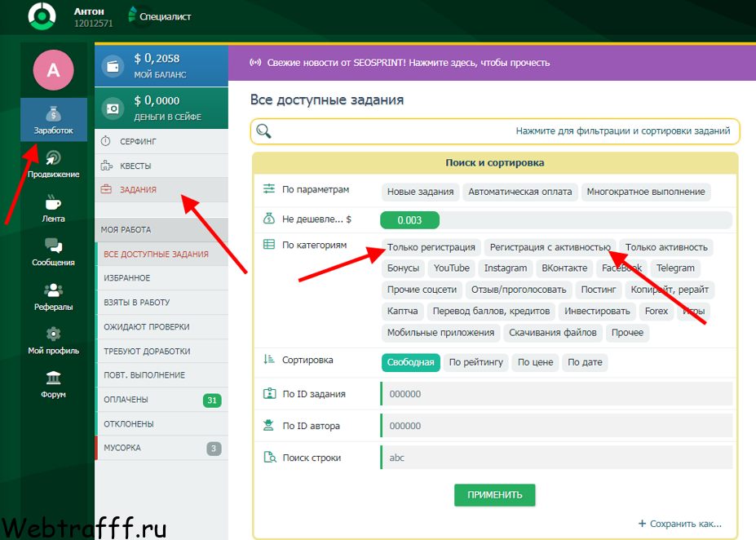Open the Отклонены task list
756x540 pixels.
(x=162, y=424)
